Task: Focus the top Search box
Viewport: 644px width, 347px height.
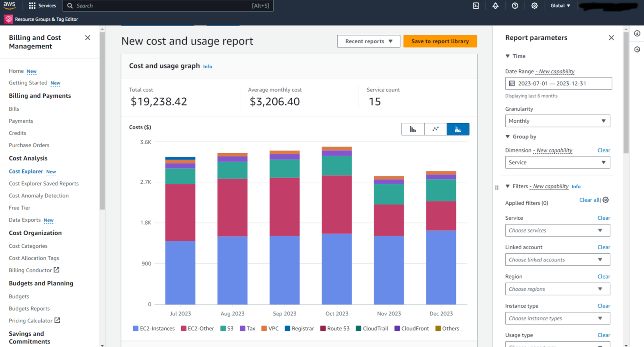Action: (168, 5)
